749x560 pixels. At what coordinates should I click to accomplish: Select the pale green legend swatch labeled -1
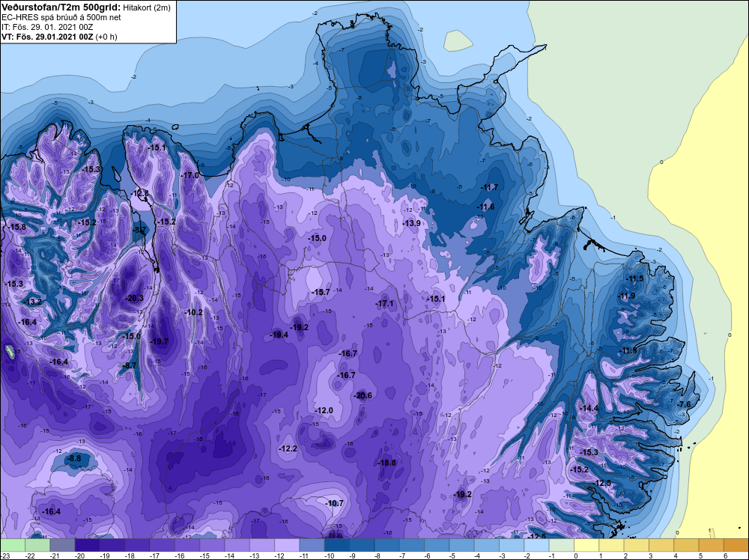click(x=561, y=545)
